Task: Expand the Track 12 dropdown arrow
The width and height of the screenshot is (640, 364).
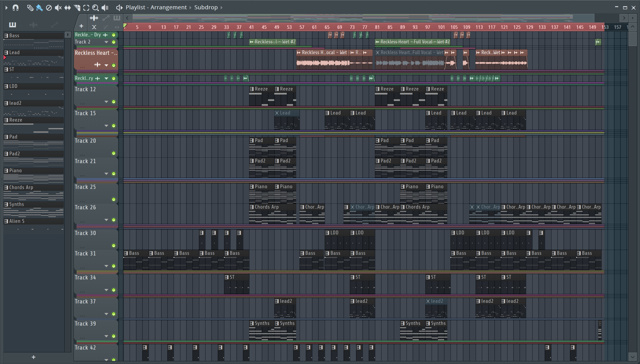Action: [x=106, y=102]
